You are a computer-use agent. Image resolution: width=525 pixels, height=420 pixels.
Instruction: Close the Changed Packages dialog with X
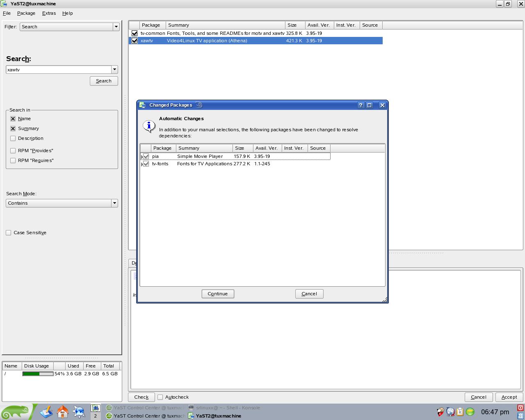(382, 105)
